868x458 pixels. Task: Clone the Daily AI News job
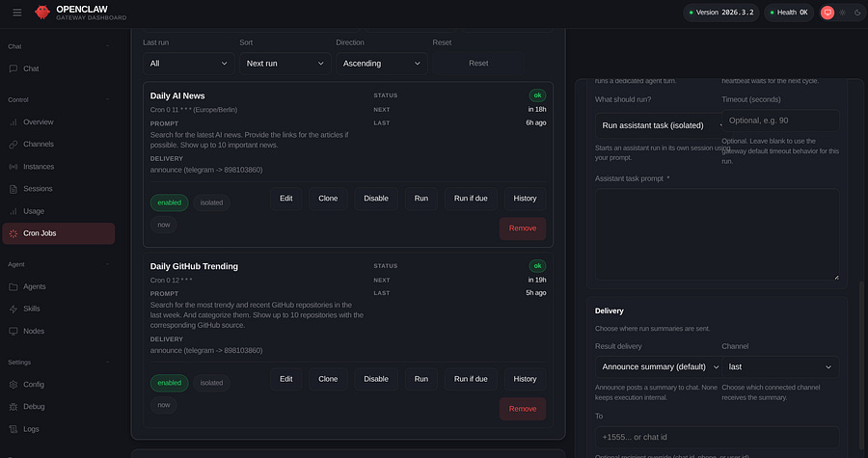click(x=328, y=199)
